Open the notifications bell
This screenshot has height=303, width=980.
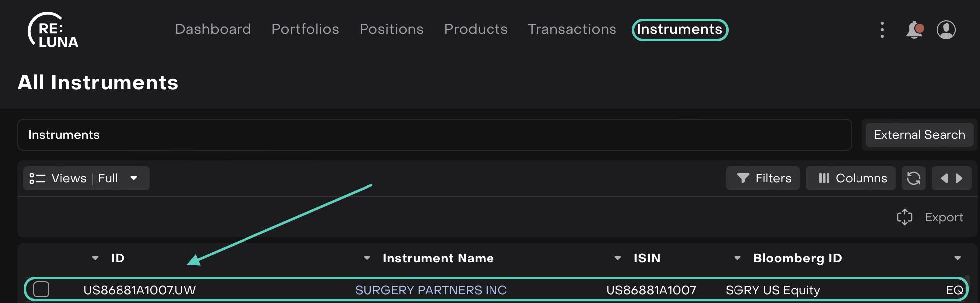click(914, 30)
